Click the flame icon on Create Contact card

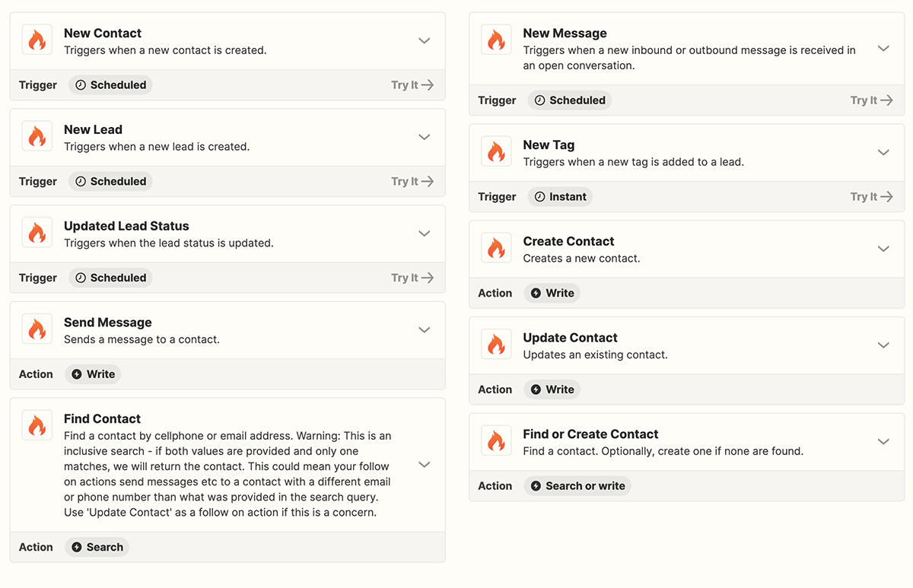click(x=496, y=249)
